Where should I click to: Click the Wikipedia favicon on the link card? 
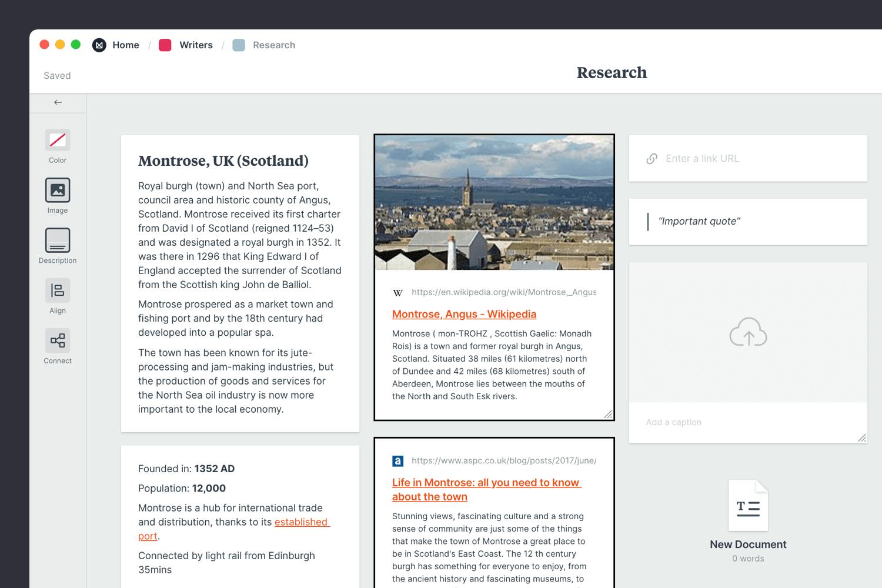(397, 292)
